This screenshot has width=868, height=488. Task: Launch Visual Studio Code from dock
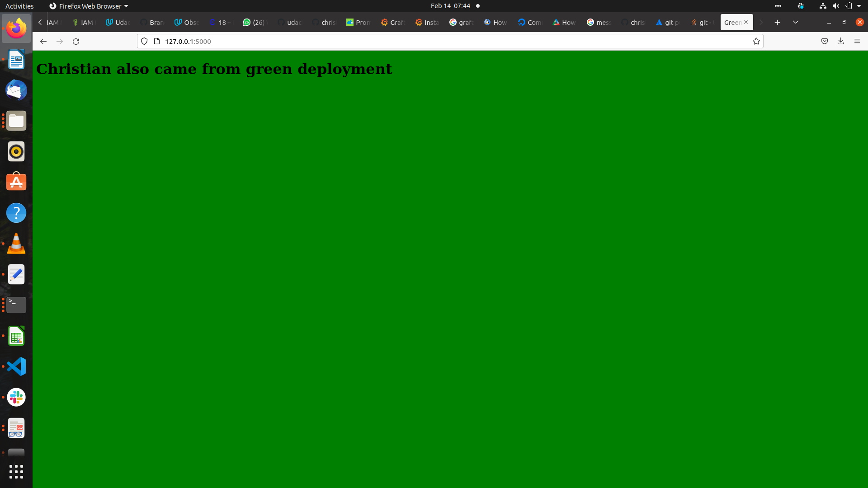click(16, 366)
